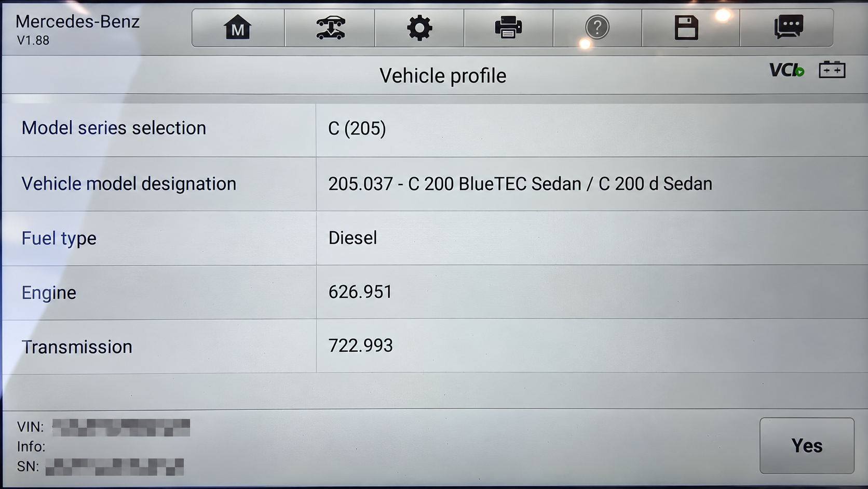Screen dimensions: 868x489
Task: Select the Fuel type label
Action: click(59, 239)
